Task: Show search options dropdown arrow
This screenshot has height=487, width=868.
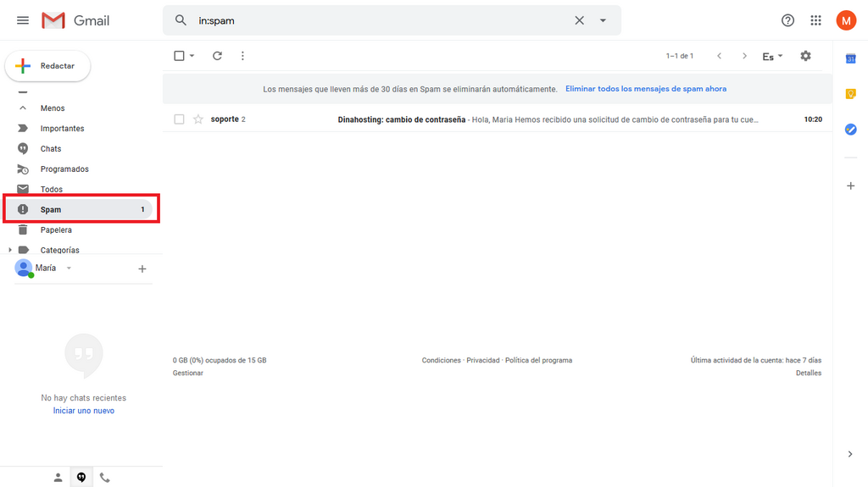Action: [x=603, y=20]
